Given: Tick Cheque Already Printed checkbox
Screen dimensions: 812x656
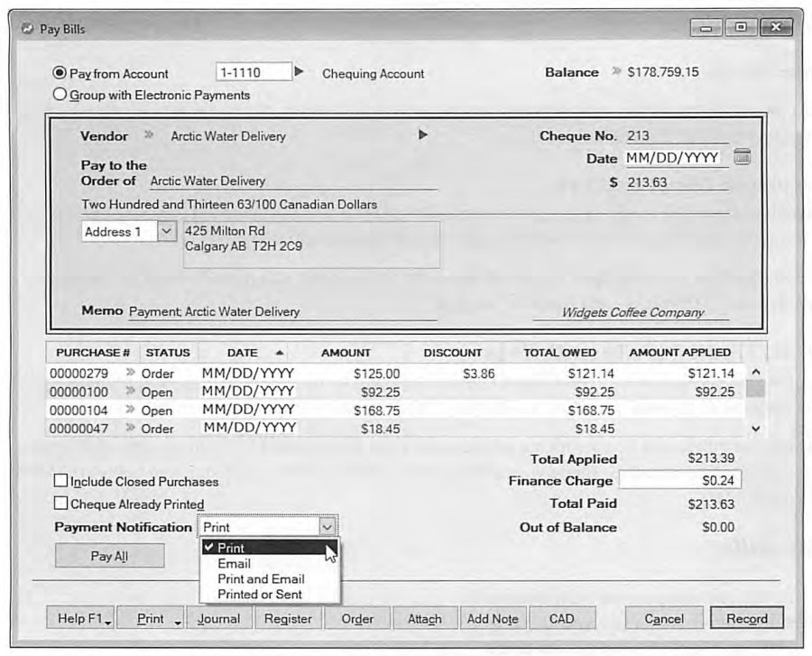Looking at the screenshot, I should [x=60, y=504].
